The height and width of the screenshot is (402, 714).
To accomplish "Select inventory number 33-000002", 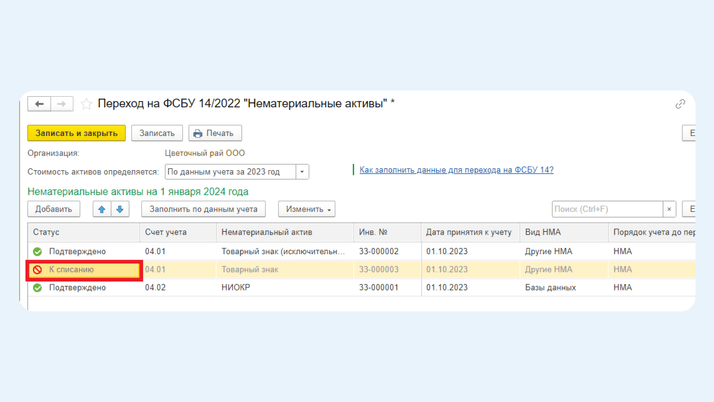I will pos(387,251).
